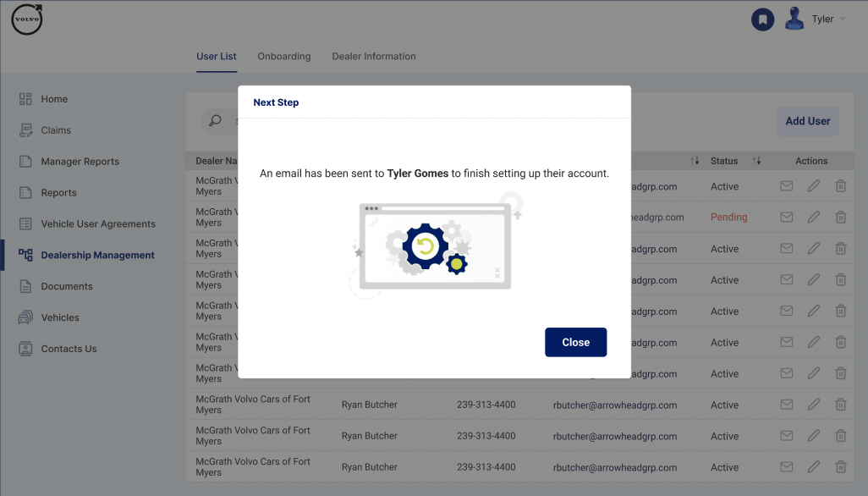Image resolution: width=868 pixels, height=496 pixels.
Task: Sort the Status column using its arrows
Action: [755, 160]
